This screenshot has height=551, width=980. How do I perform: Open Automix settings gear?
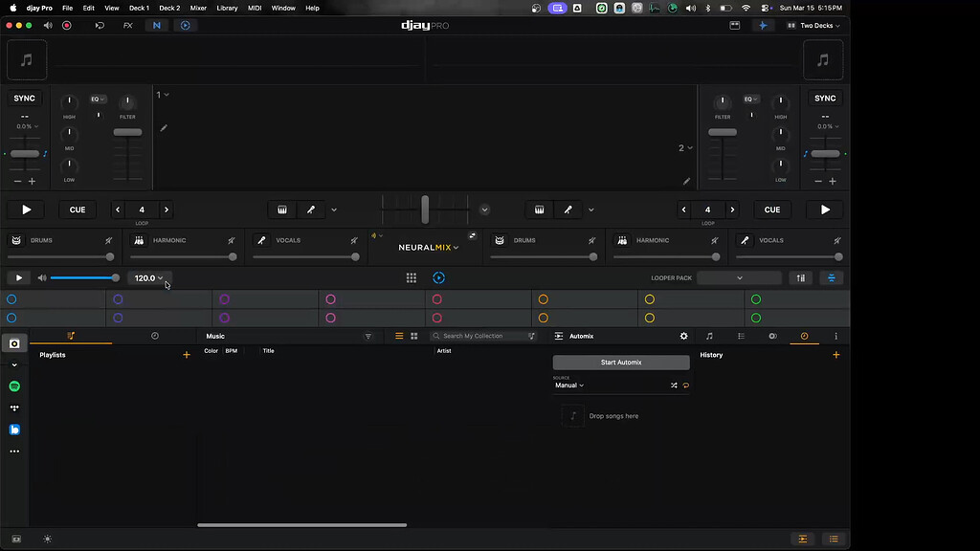coord(683,336)
